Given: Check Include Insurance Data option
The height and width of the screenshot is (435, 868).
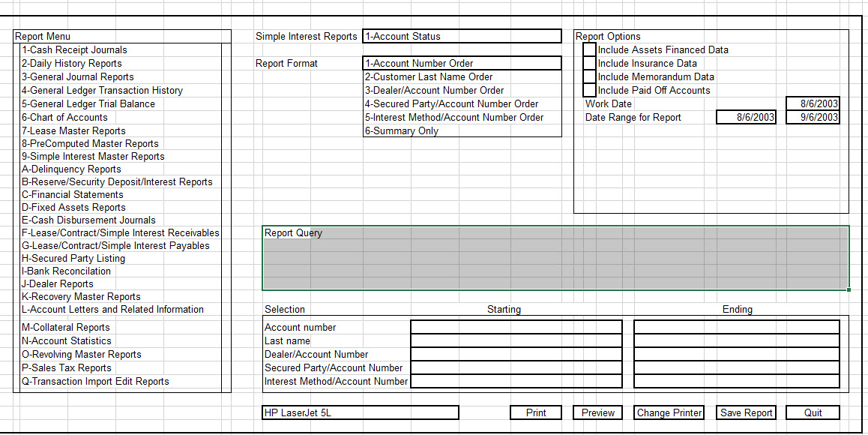Looking at the screenshot, I should (x=588, y=63).
